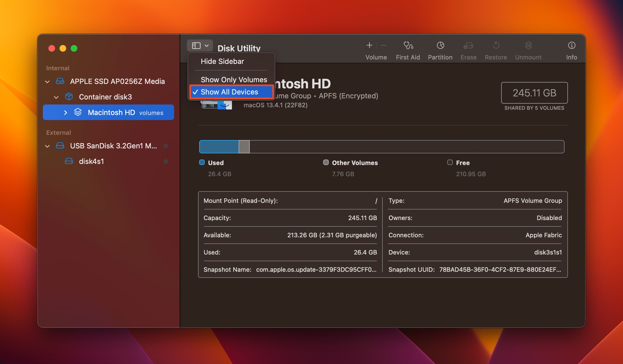The image size is (623, 364).
Task: Select Hide Sidebar menu option
Action: click(x=222, y=61)
